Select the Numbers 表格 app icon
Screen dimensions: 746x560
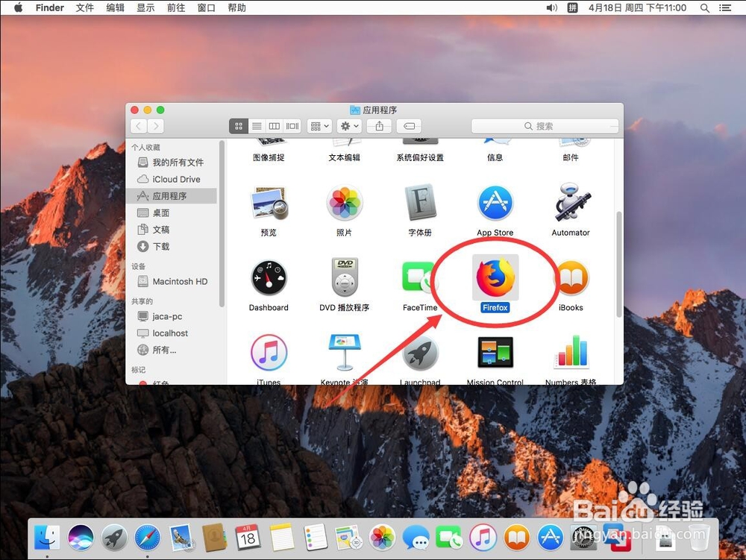point(571,352)
